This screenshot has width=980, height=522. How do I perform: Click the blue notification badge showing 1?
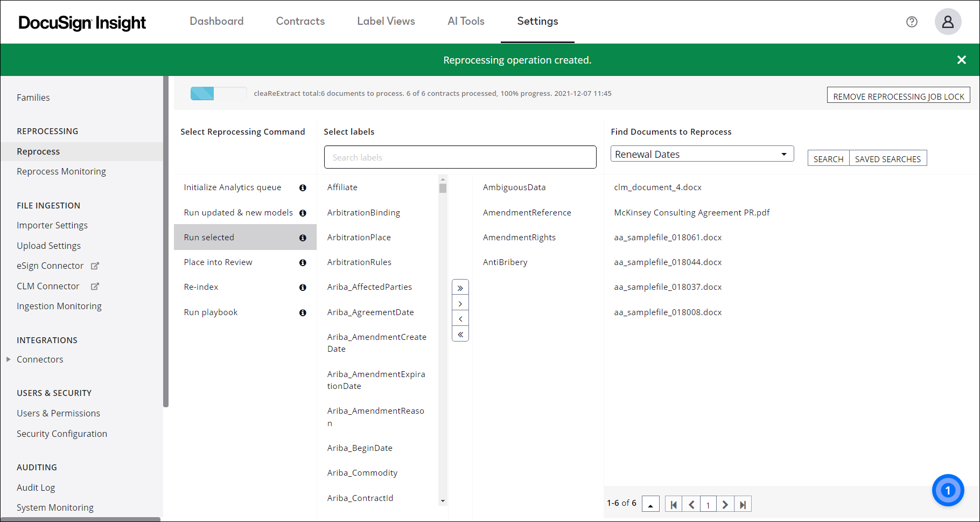[x=948, y=490]
